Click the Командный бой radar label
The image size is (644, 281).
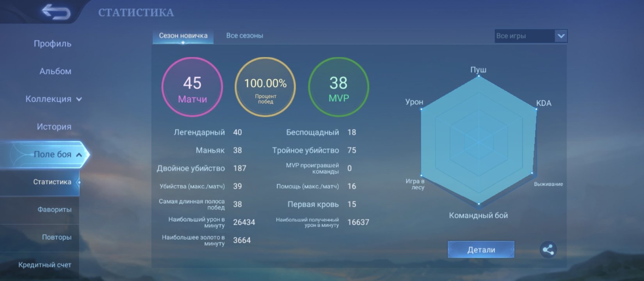coord(479,215)
